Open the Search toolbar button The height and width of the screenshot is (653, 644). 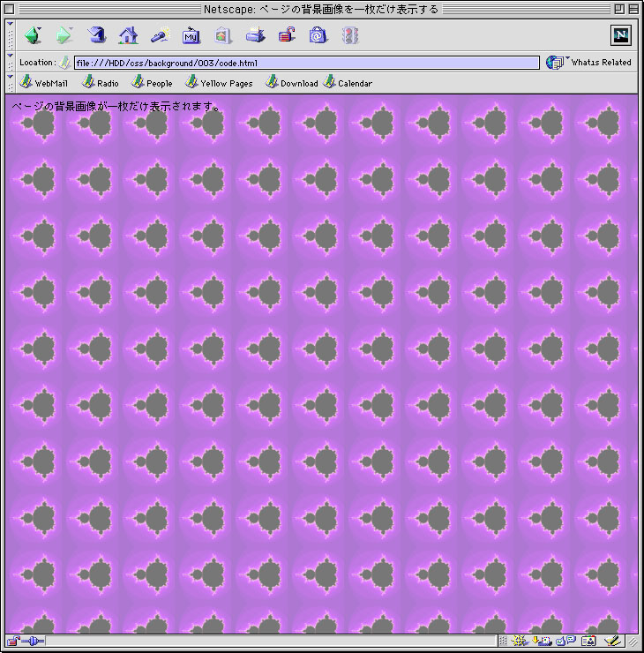coord(160,36)
